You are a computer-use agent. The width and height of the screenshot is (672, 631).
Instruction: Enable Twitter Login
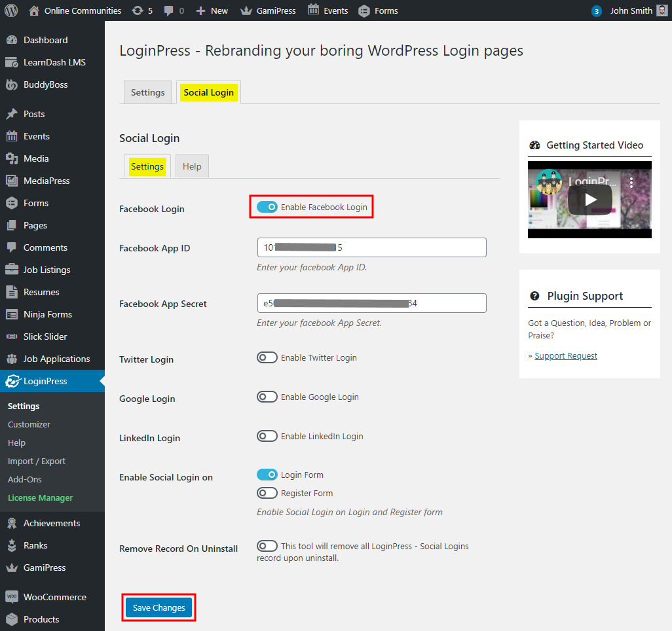pyautogui.click(x=267, y=357)
